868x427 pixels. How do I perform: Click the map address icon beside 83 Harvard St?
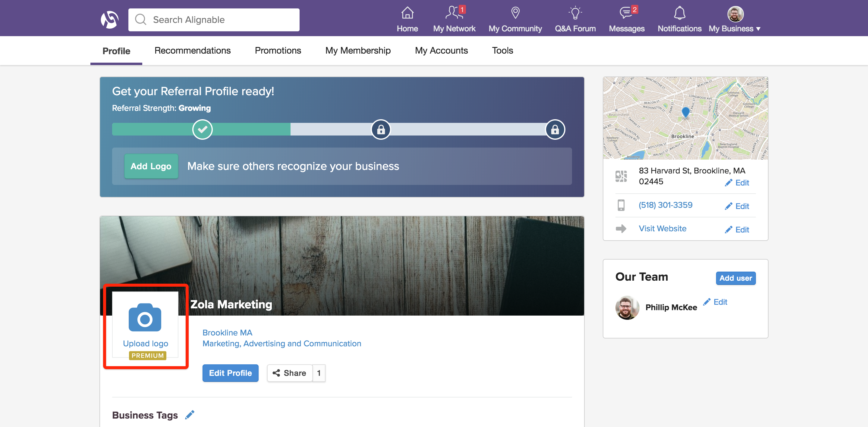[621, 176]
